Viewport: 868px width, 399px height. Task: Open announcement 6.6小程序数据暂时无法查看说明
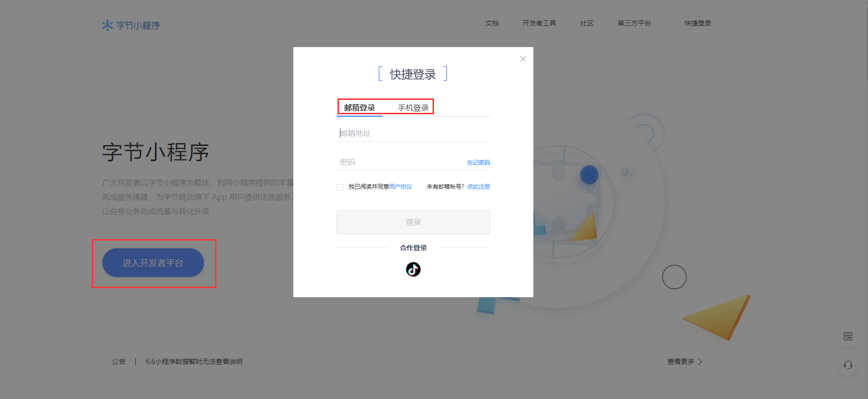[194, 362]
